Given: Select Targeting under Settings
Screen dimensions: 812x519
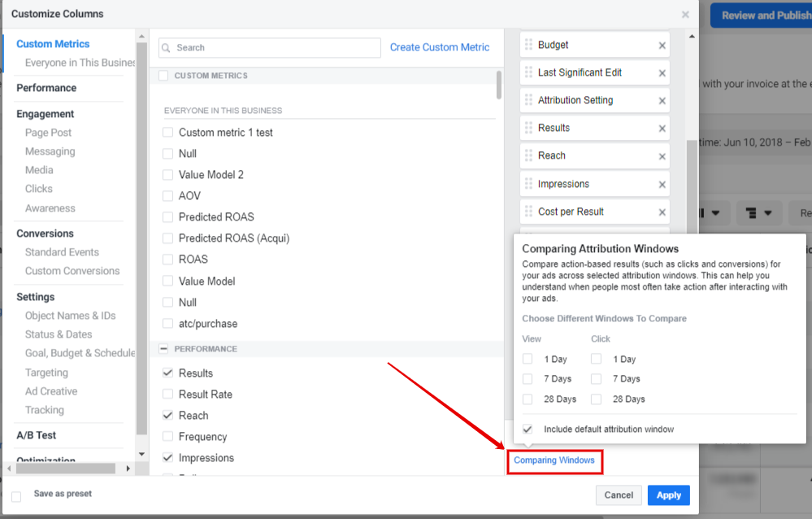Looking at the screenshot, I should coord(46,373).
